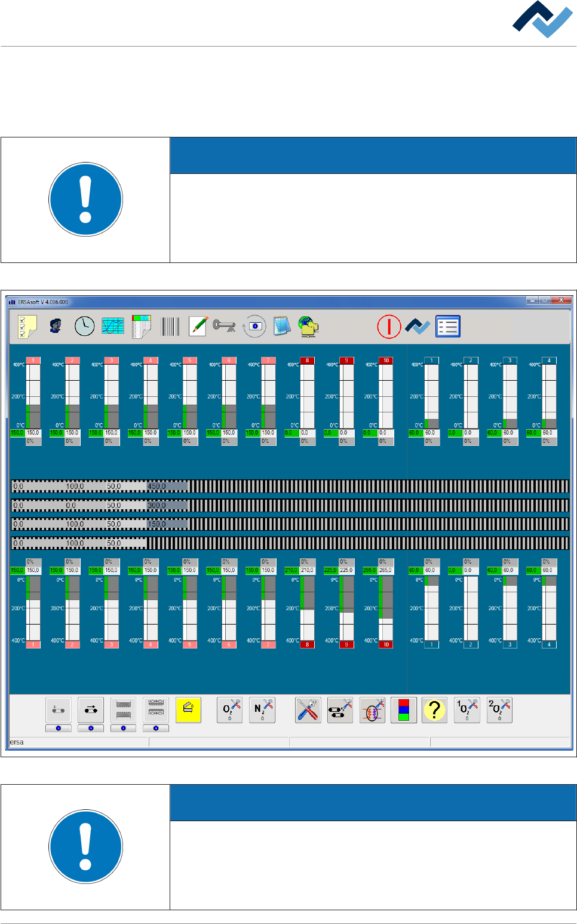Open the heating coil service button
Screen dimensions: 577x924
pyautogui.click(x=372, y=710)
